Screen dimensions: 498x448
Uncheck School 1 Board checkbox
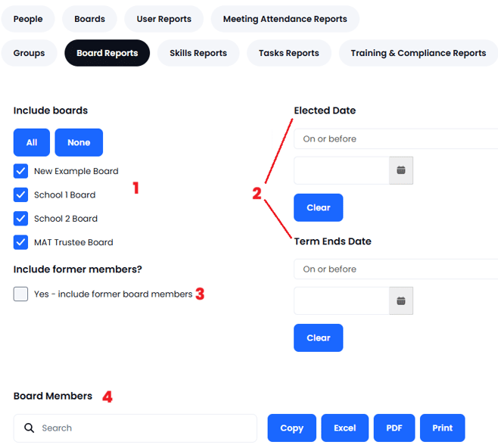[20, 194]
